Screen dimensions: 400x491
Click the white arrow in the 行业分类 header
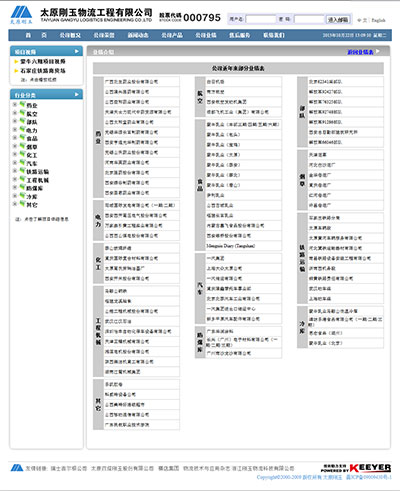pos(77,95)
